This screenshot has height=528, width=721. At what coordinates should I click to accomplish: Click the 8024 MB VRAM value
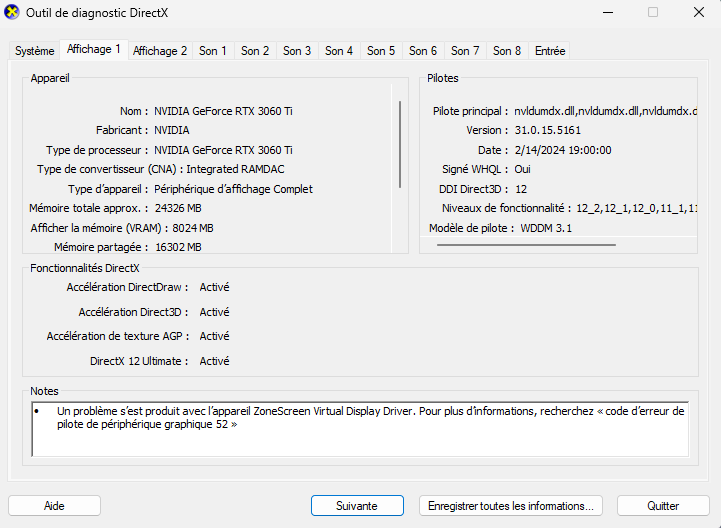point(193,228)
